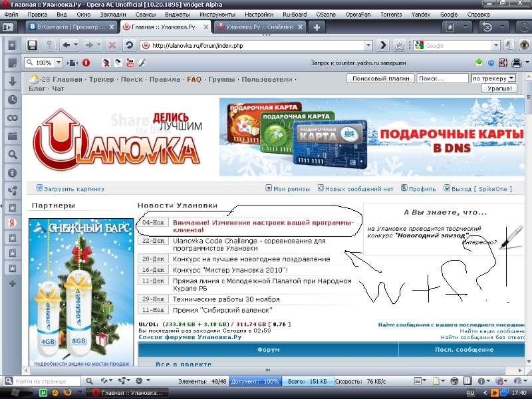This screenshot has width=532, height=399.
Task: Click the RU language indicator in taskbar
Action: (471, 393)
